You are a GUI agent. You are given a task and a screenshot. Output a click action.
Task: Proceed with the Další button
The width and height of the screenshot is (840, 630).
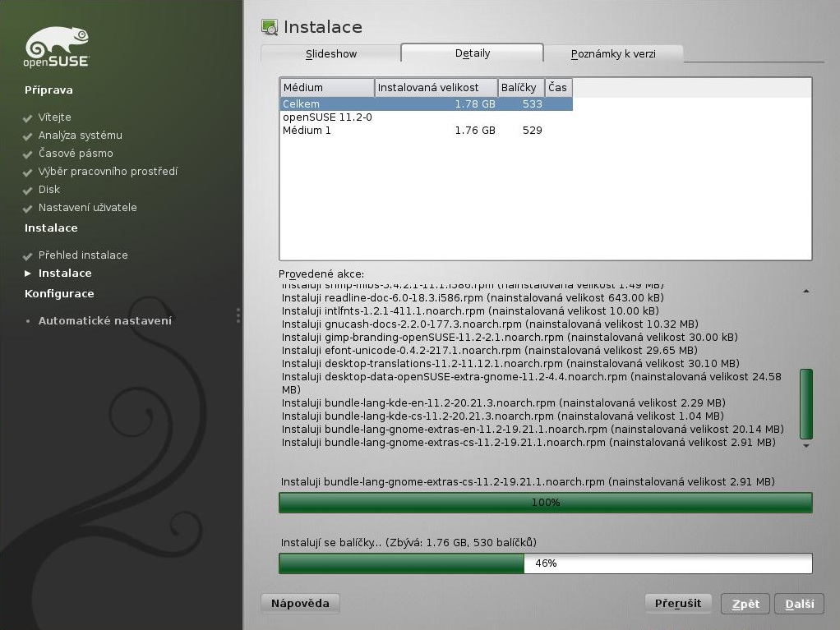coord(799,604)
